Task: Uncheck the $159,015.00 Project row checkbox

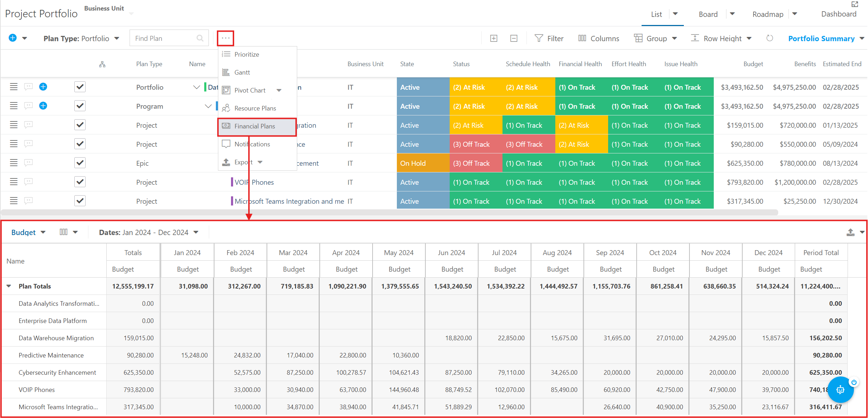Action: (x=80, y=125)
